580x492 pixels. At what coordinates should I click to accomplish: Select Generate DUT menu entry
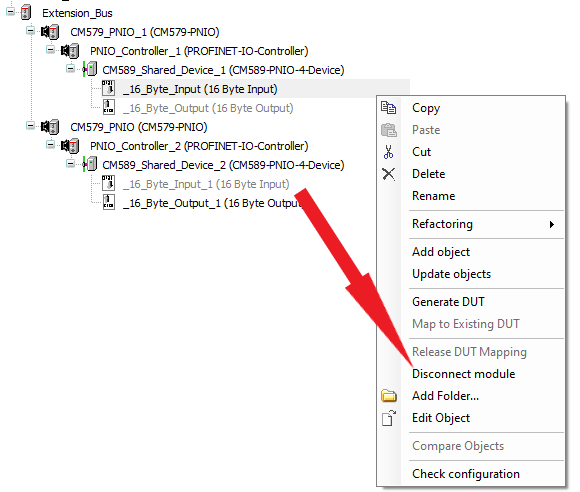point(448,302)
